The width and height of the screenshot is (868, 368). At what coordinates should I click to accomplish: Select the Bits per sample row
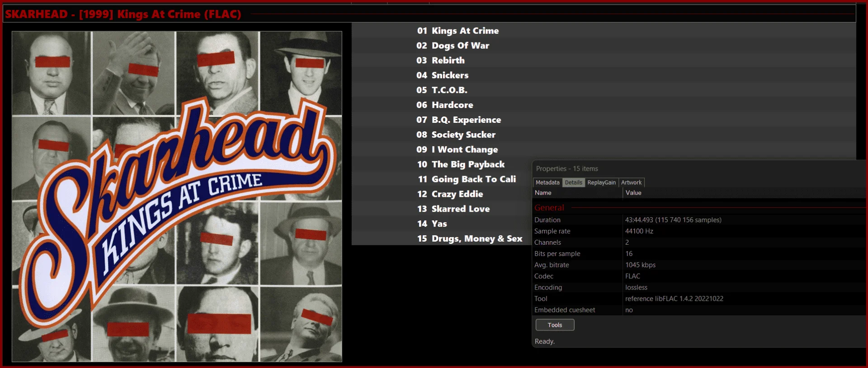pos(699,254)
